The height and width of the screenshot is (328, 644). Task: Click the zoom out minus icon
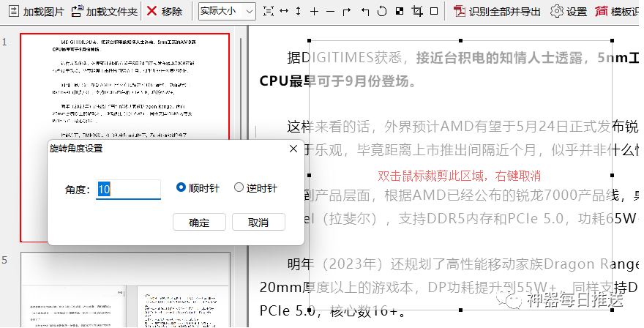point(331,12)
